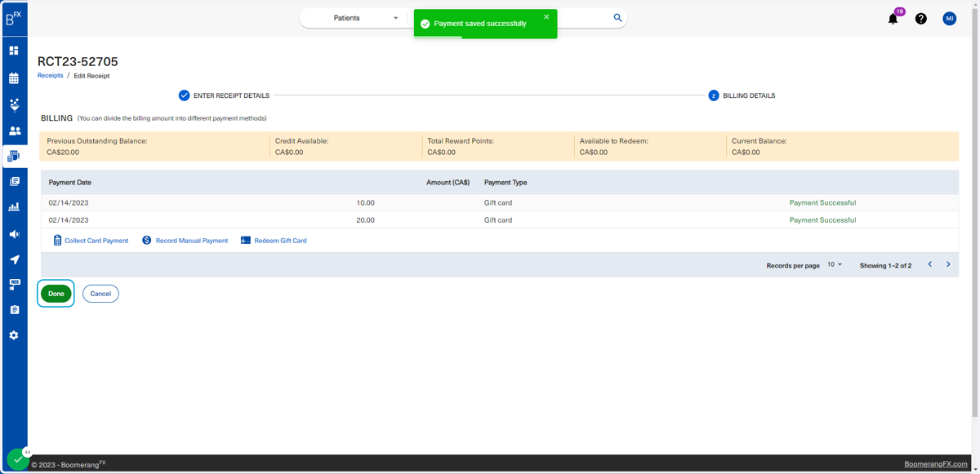
Task: Open BoomerangFX.com footer link
Action: (x=936, y=464)
